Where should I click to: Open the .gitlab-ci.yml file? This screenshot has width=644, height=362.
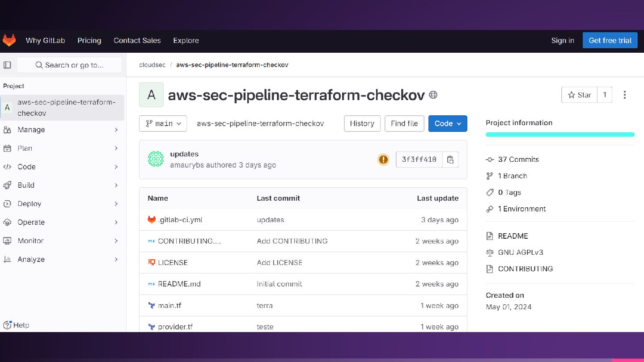tap(180, 220)
